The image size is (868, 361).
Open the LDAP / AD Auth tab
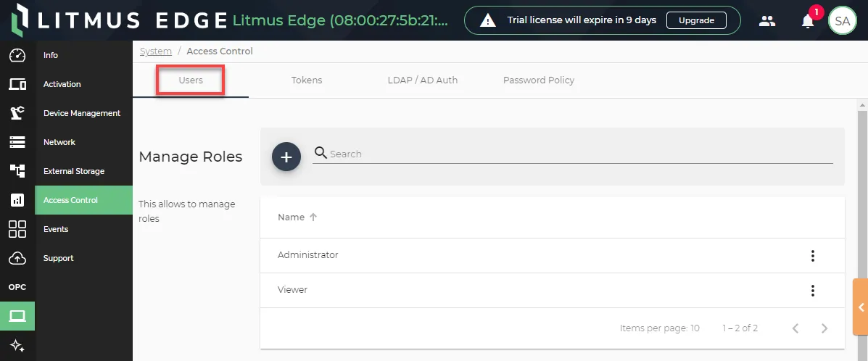click(423, 80)
